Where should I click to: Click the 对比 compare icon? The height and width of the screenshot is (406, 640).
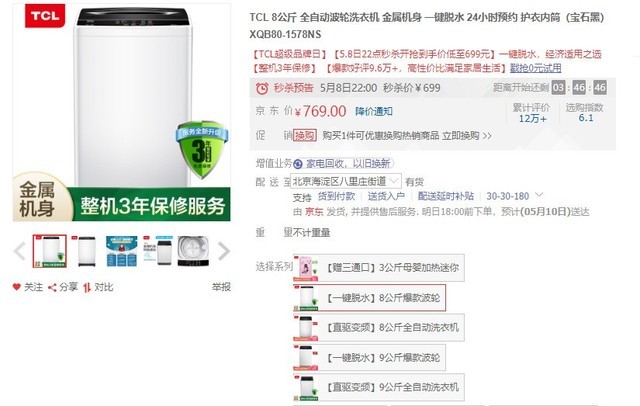[87, 287]
